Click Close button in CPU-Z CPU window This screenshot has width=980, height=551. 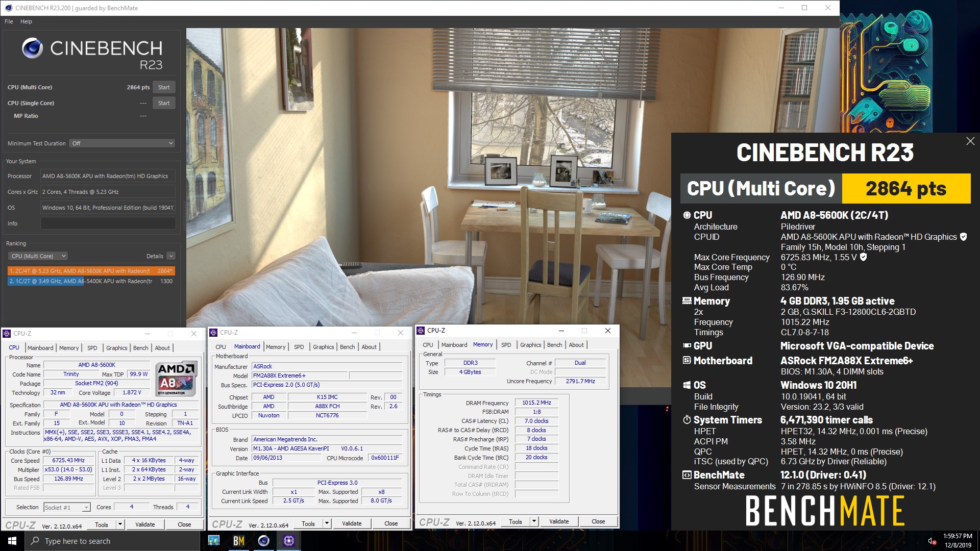184,524
